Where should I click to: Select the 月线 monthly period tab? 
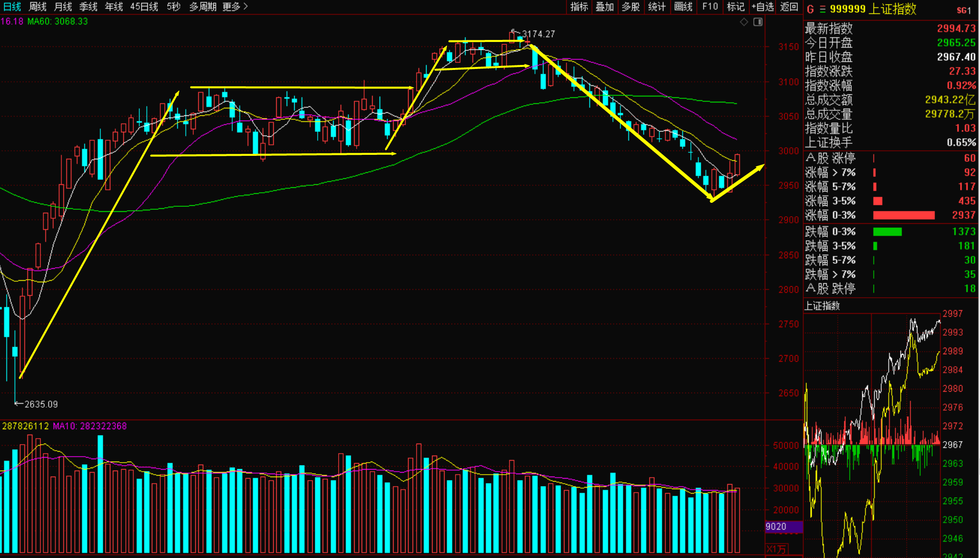tap(63, 6)
